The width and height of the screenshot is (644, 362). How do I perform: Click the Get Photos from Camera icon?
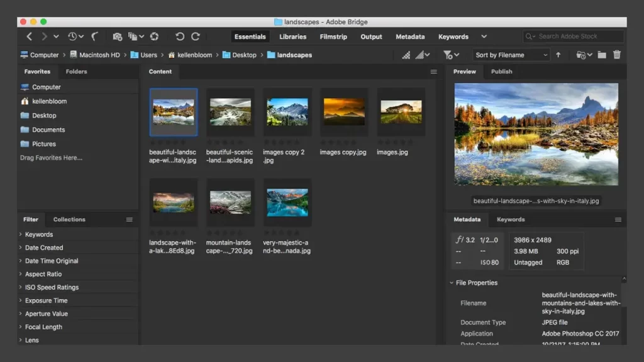[x=117, y=36]
